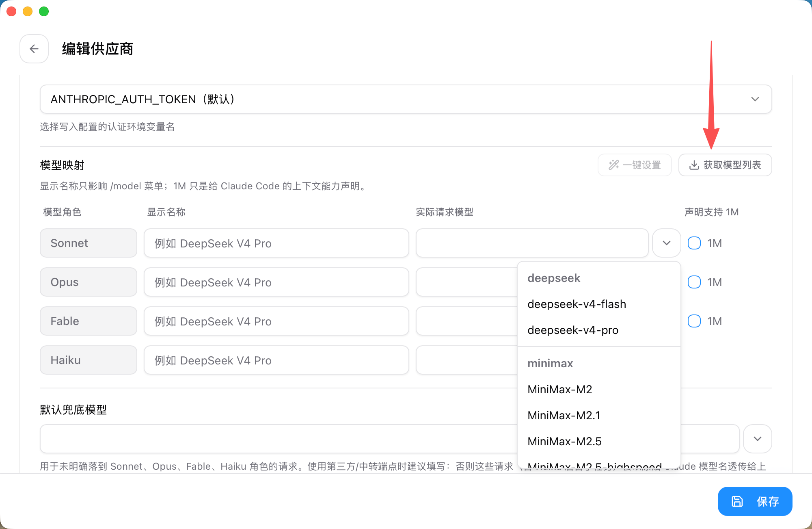Select deepseek-v4-flash from model list
This screenshot has height=529, width=812.
click(x=599, y=304)
